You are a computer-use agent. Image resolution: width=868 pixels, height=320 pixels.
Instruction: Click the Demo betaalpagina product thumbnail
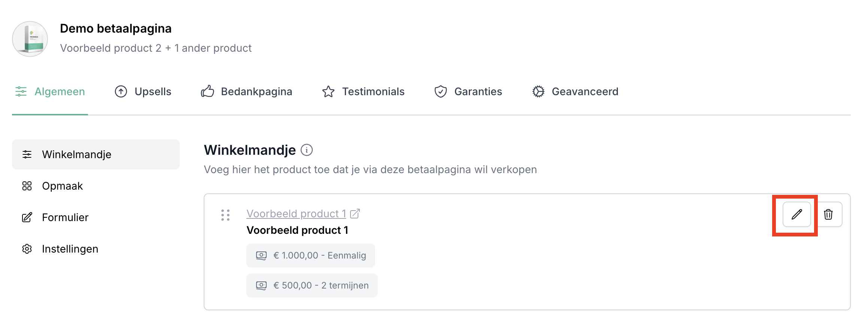point(30,39)
